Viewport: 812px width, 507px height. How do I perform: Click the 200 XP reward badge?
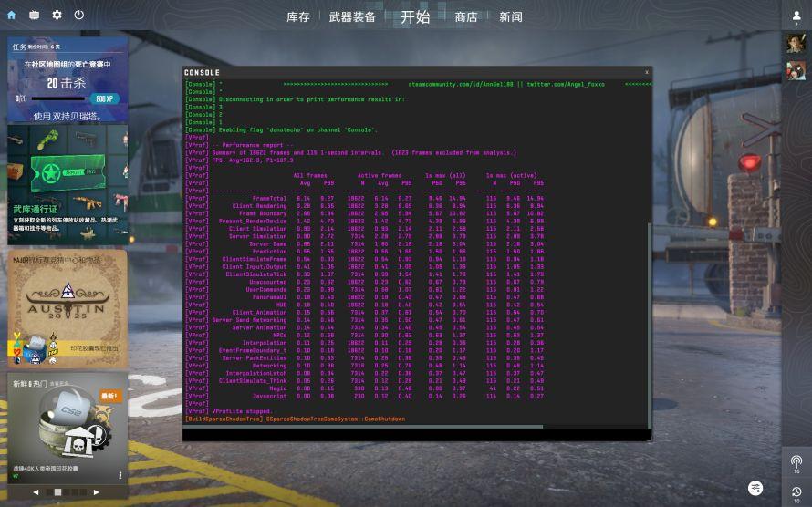point(105,98)
